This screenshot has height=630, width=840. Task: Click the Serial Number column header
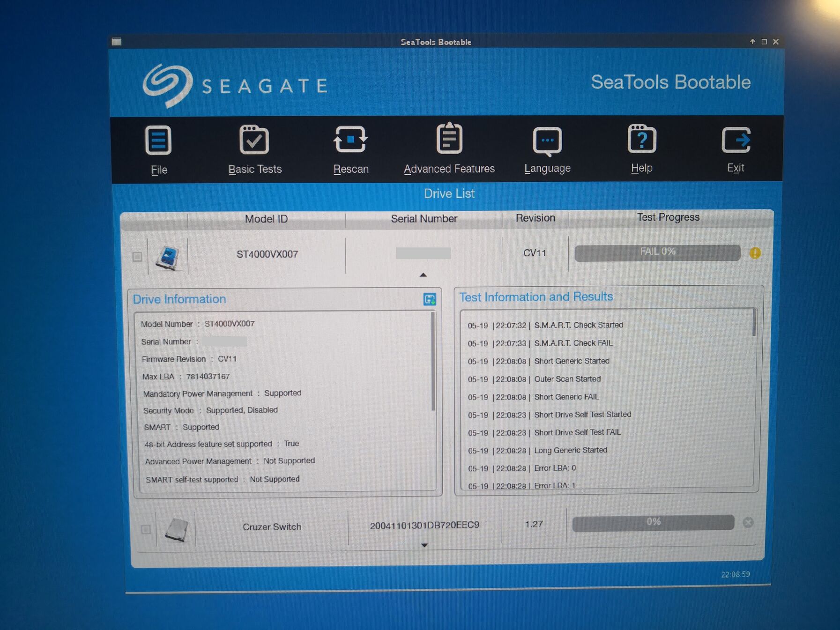(424, 218)
